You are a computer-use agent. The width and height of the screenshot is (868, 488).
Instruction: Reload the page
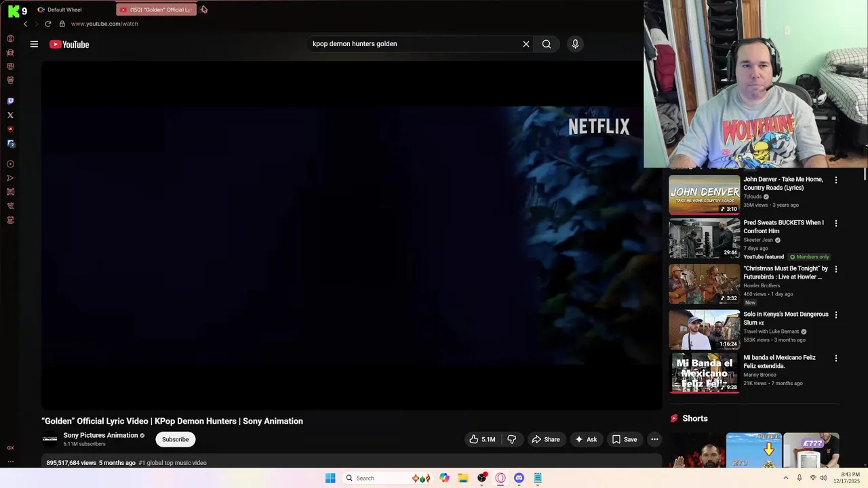pos(47,24)
